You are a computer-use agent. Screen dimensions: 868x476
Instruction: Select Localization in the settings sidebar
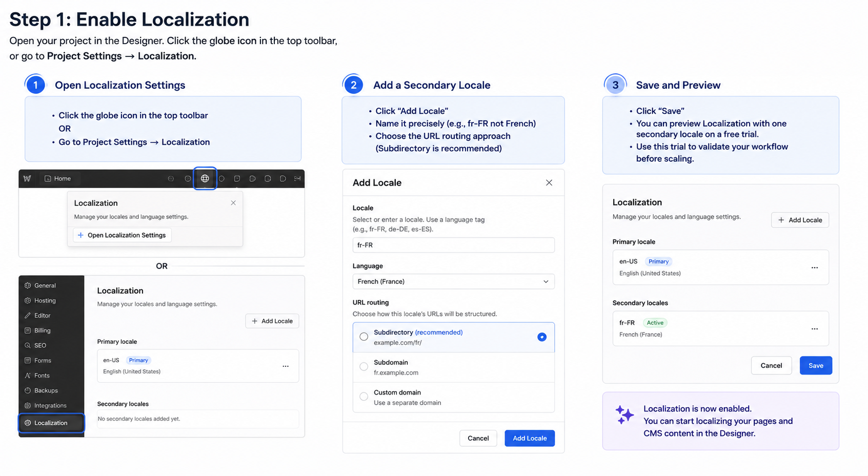(51, 423)
